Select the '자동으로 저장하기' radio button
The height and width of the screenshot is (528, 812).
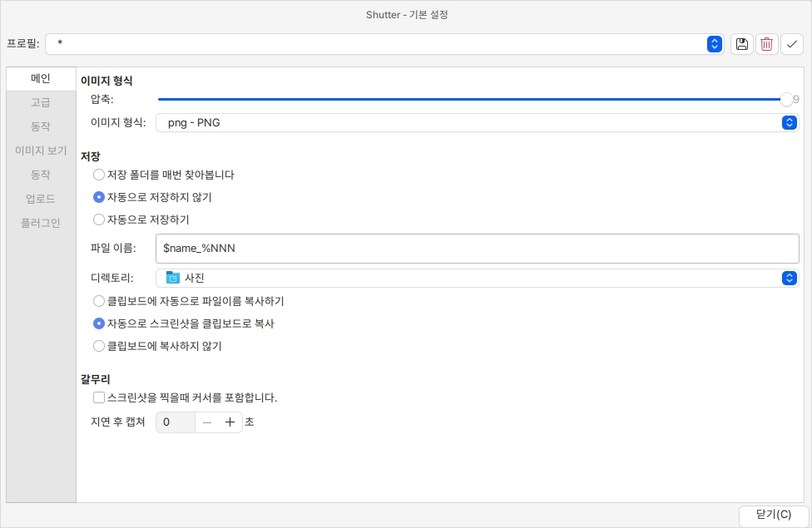pos(99,220)
